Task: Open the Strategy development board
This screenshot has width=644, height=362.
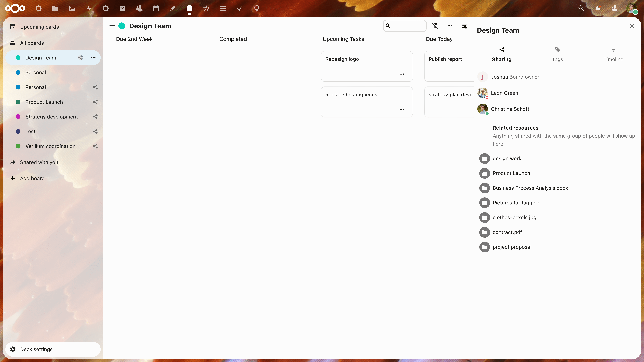Action: (x=53, y=117)
